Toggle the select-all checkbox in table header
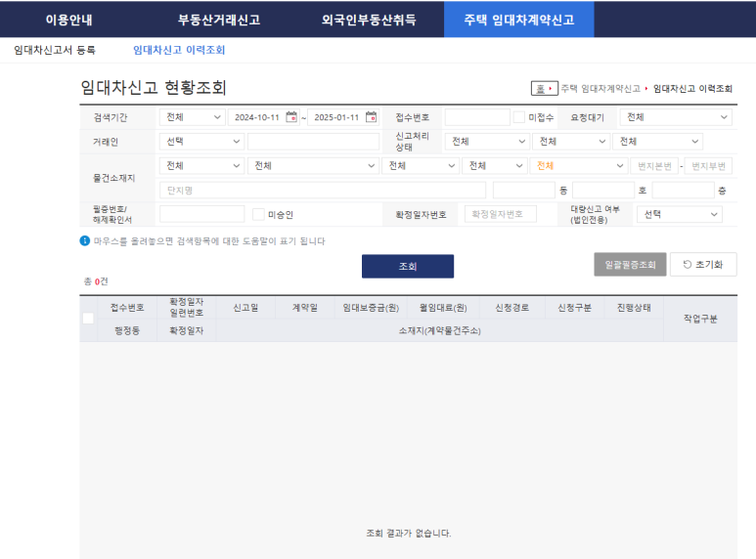756x559 pixels. click(x=88, y=318)
